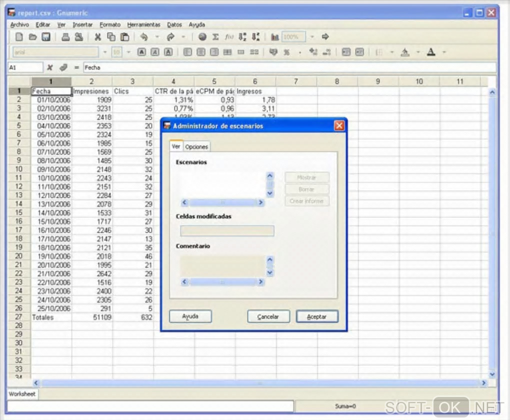Sort descending with toolbar icon

point(256,37)
